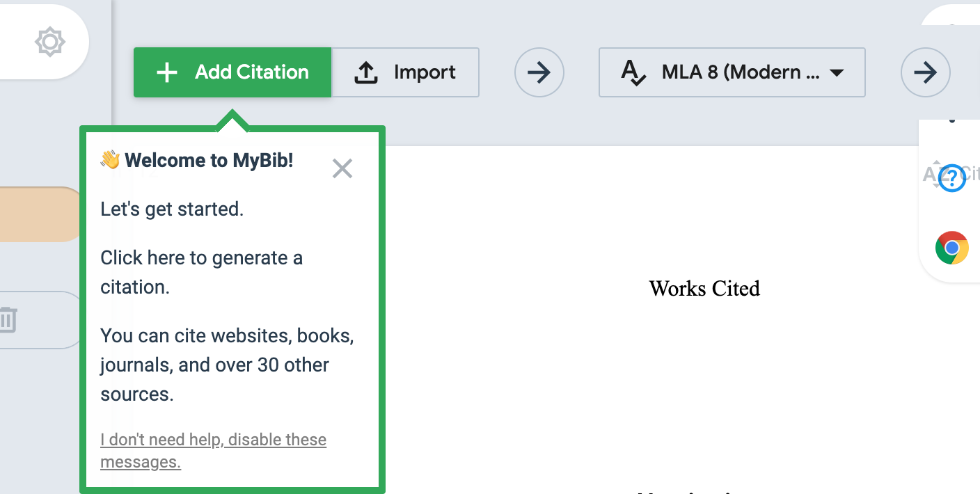
Task: Click the Welcome to MyBib! heading
Action: coord(209,161)
